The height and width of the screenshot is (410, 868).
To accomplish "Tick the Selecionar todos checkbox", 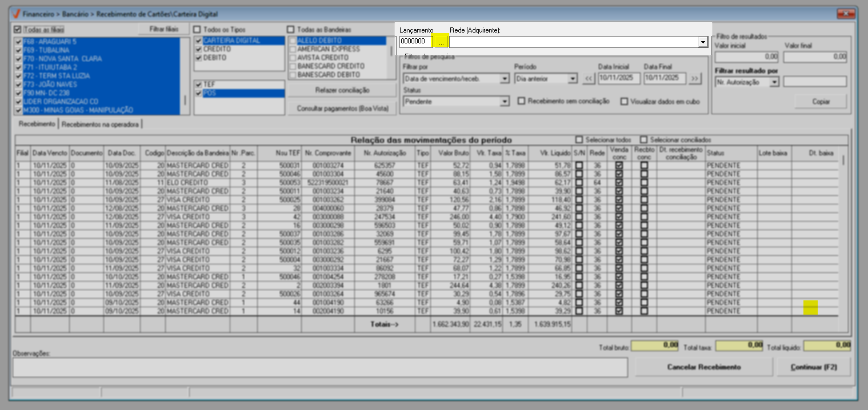I will click(x=579, y=140).
